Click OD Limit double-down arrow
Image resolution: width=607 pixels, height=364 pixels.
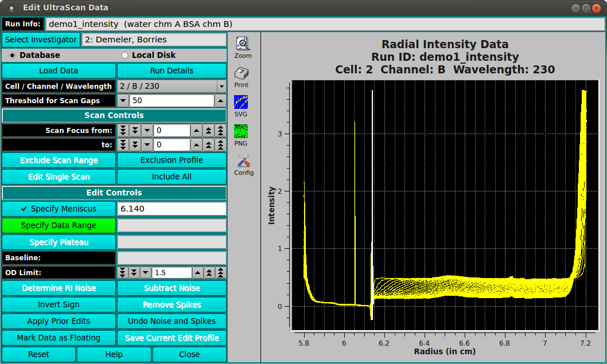[x=134, y=273]
